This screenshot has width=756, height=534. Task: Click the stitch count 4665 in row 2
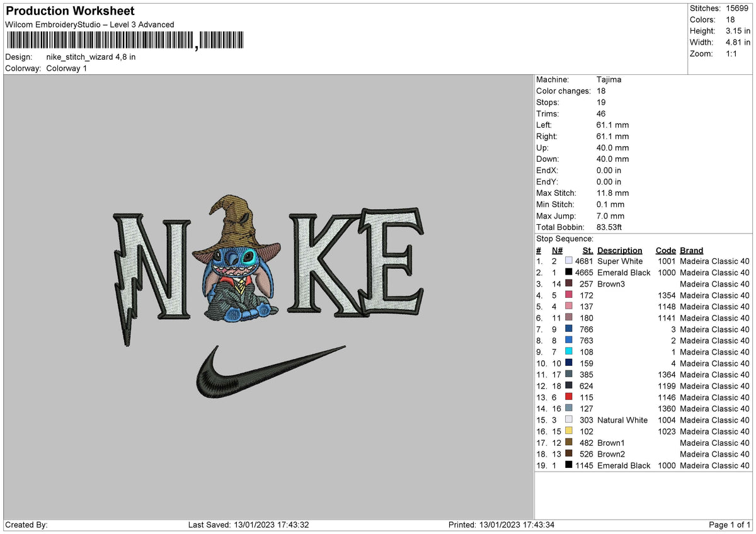pos(584,272)
